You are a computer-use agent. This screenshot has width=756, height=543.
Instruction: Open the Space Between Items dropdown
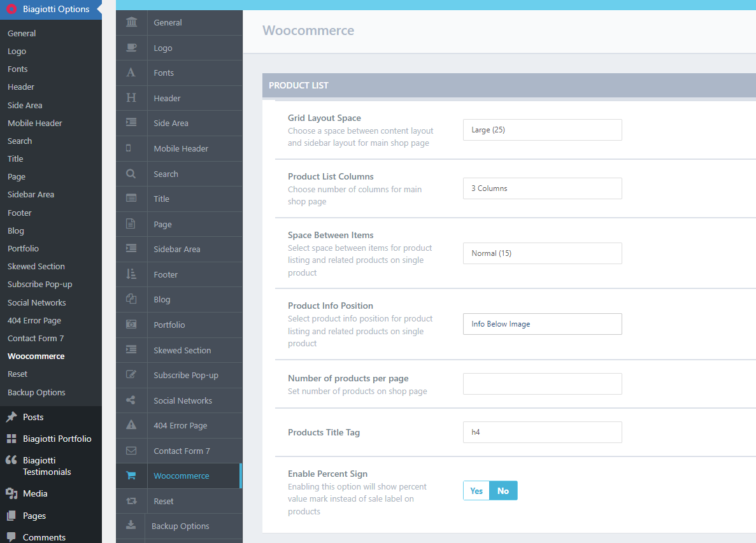[543, 253]
